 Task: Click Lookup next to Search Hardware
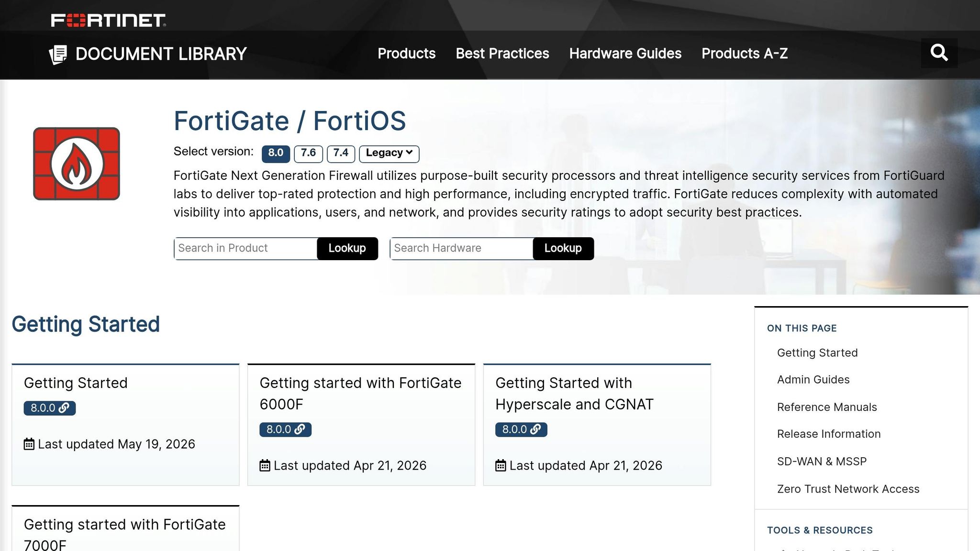(563, 248)
